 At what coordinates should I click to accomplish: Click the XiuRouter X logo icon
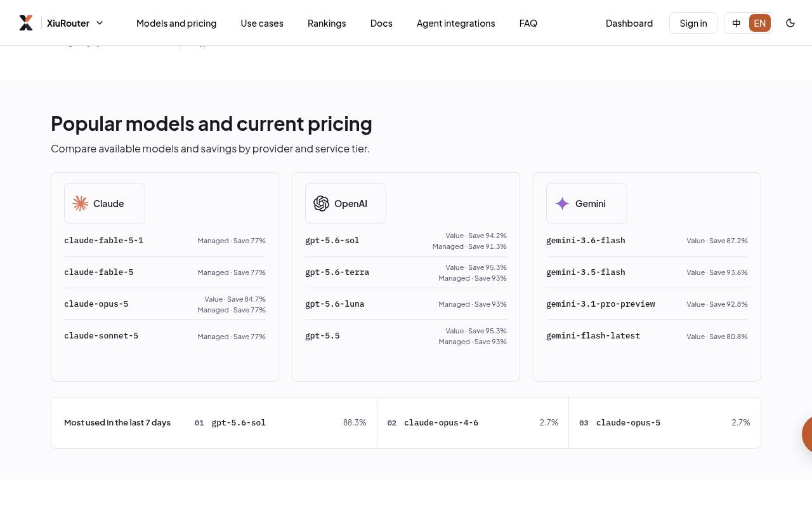[26, 23]
